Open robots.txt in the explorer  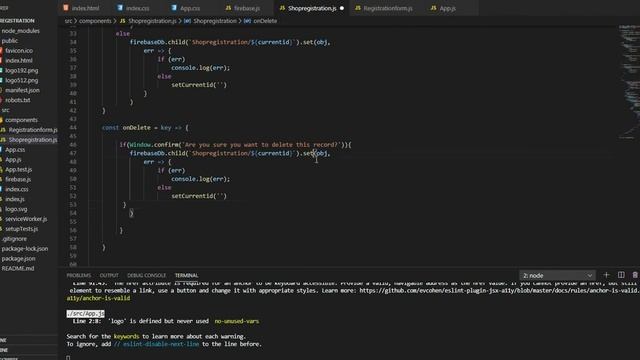[x=18, y=100]
